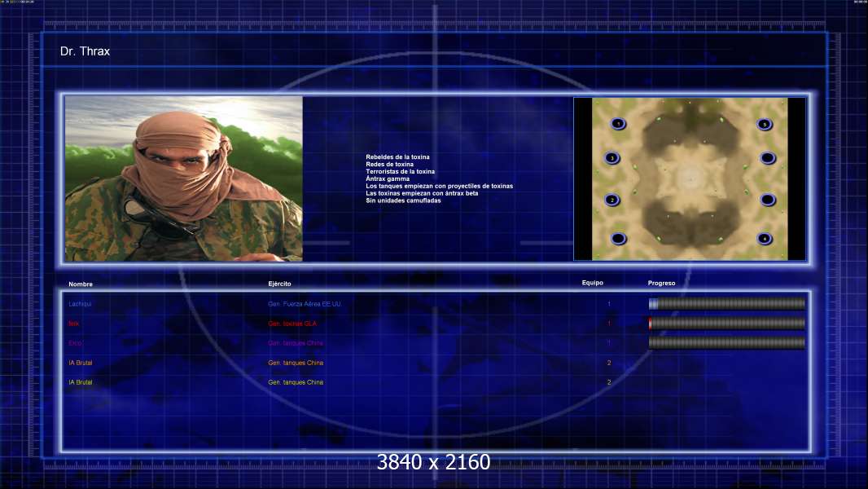Select the red player name in the GLA row

73,324
